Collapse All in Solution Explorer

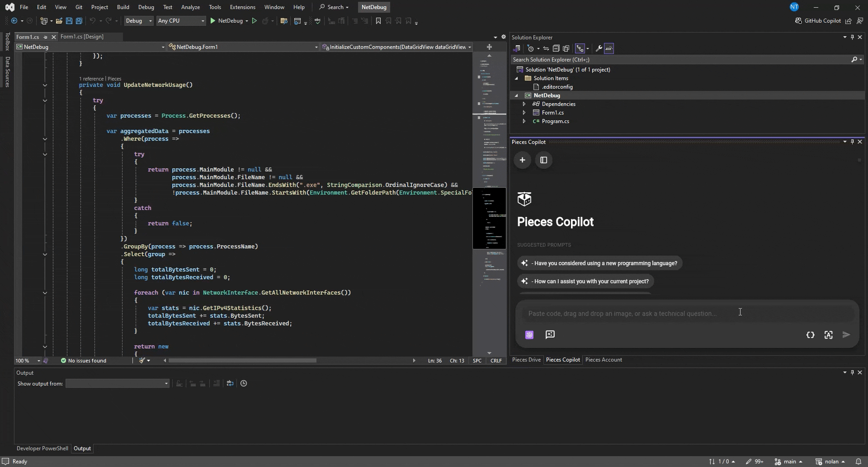pyautogui.click(x=556, y=48)
